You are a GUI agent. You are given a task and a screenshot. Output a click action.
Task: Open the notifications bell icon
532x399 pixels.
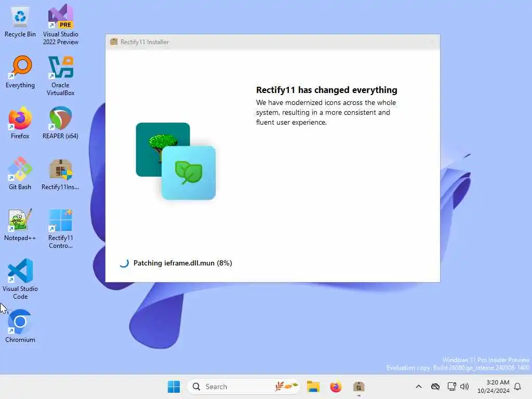[517, 387]
